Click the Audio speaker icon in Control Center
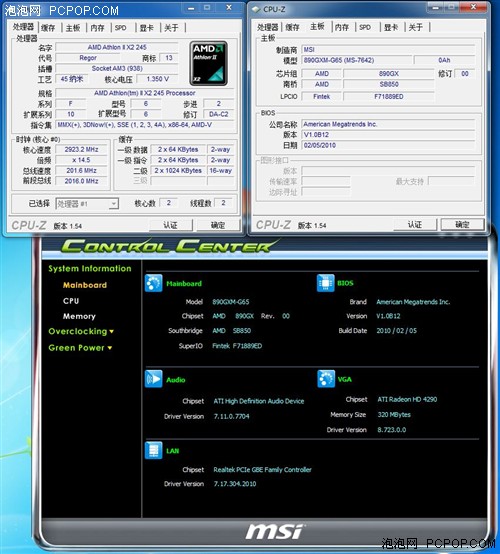Viewport: 500px width, 554px height. (153, 379)
